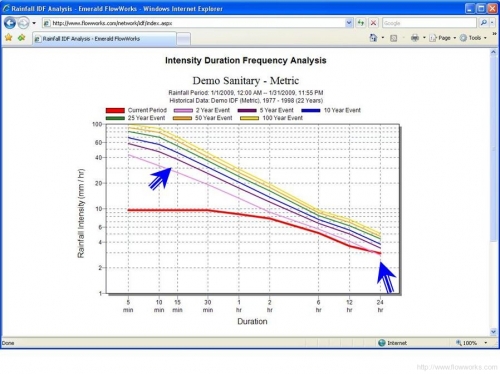Click the vertical scrollbar thumb
The width and height of the screenshot is (500, 374).
point(493,148)
